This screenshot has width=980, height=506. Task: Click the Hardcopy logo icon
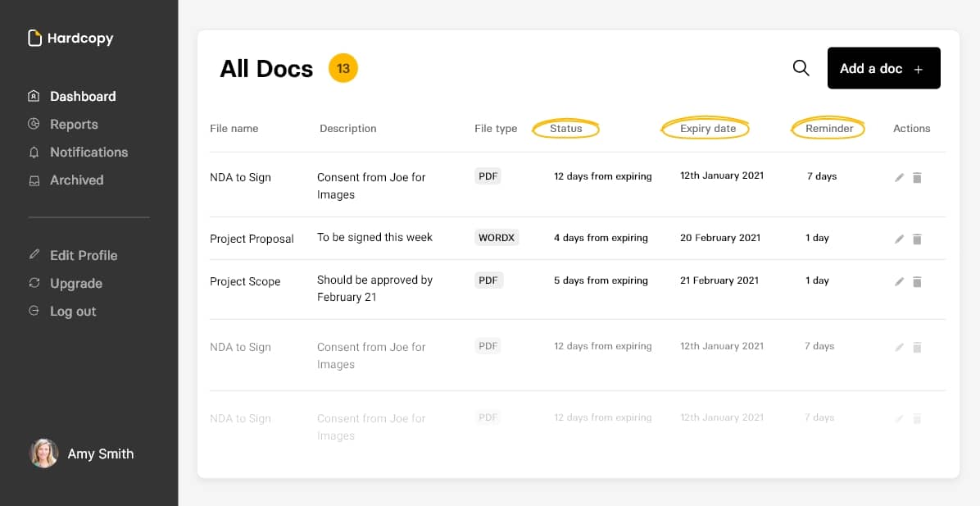tap(34, 37)
